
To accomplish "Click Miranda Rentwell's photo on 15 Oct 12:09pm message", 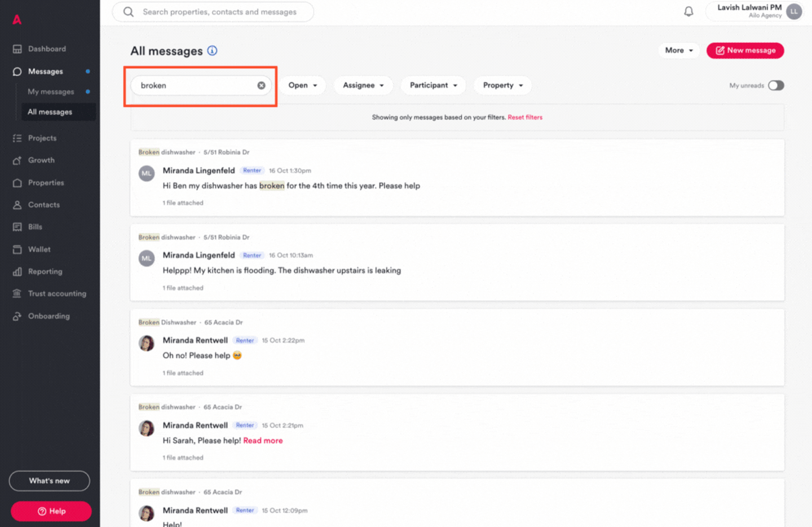I will (147, 513).
